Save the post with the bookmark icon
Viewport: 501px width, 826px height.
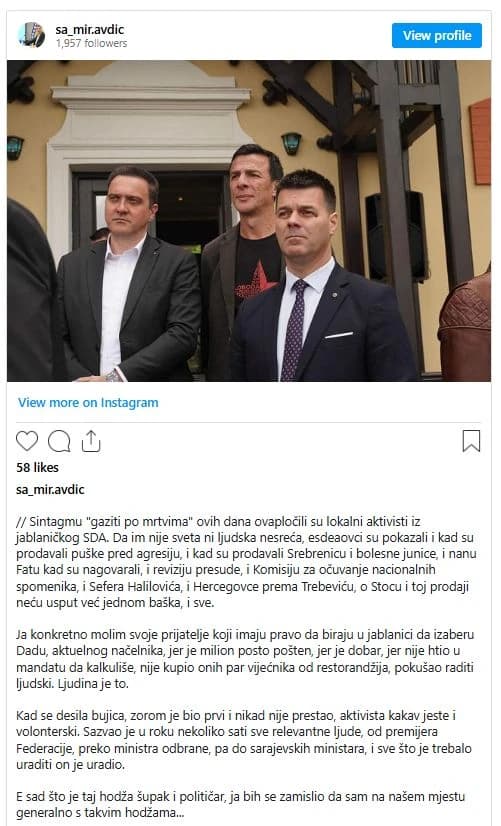[471, 441]
